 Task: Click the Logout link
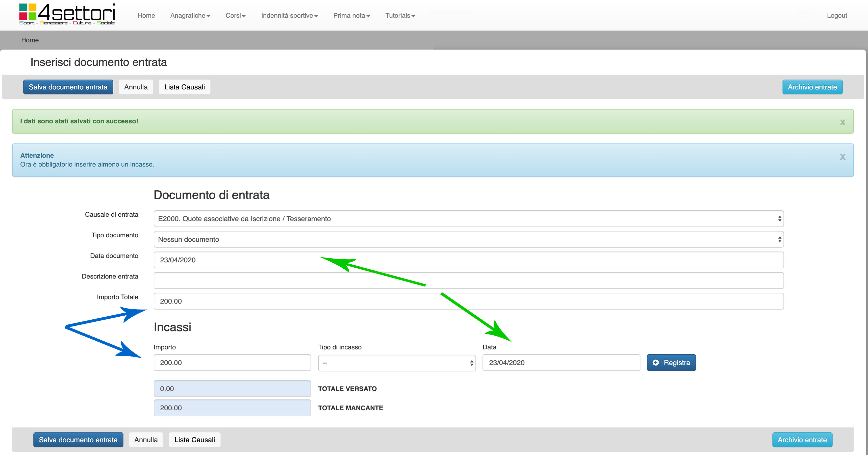(x=837, y=15)
